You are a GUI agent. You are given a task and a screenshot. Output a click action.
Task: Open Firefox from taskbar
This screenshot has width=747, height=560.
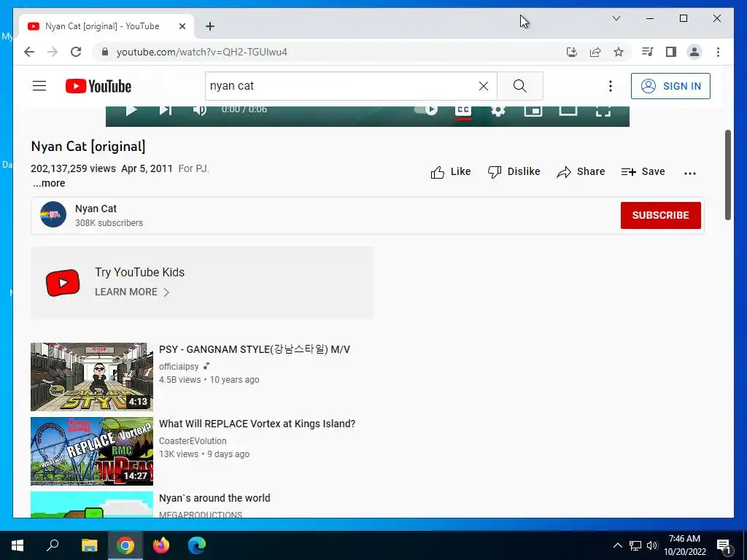(x=161, y=545)
